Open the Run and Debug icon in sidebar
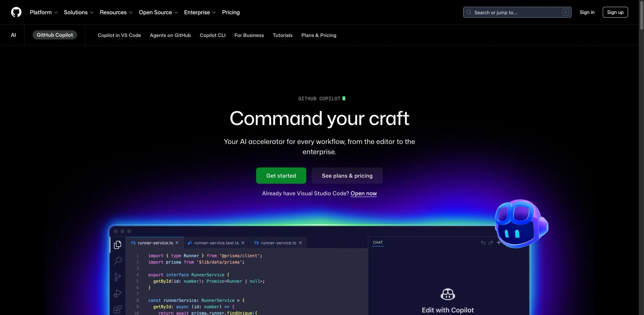Image resolution: width=644 pixels, height=315 pixels. pos(118,293)
